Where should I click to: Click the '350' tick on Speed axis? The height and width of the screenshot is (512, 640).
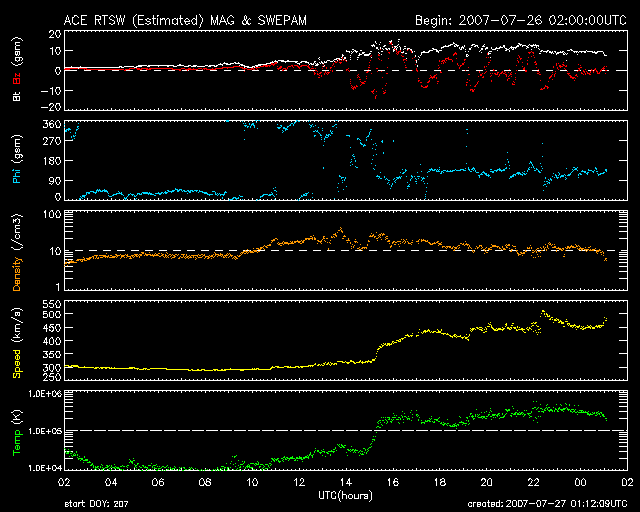[52, 354]
